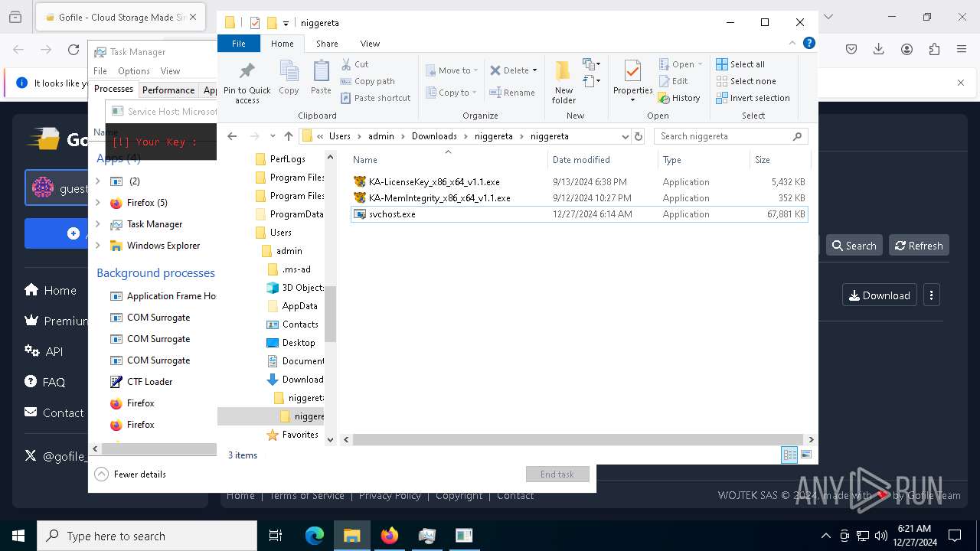Screen dimensions: 980x551
Task: Select the svchost.exe file
Action: [x=579, y=214]
